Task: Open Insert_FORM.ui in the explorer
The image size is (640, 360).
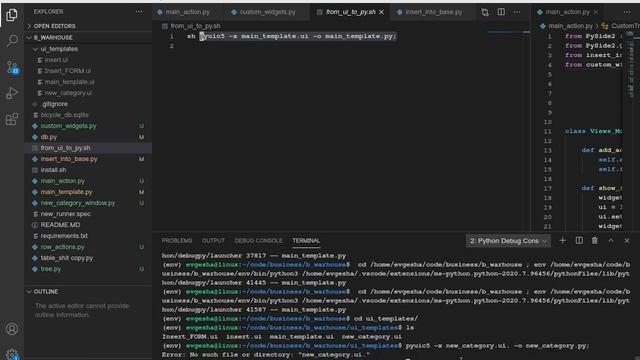Action: (x=88, y=71)
